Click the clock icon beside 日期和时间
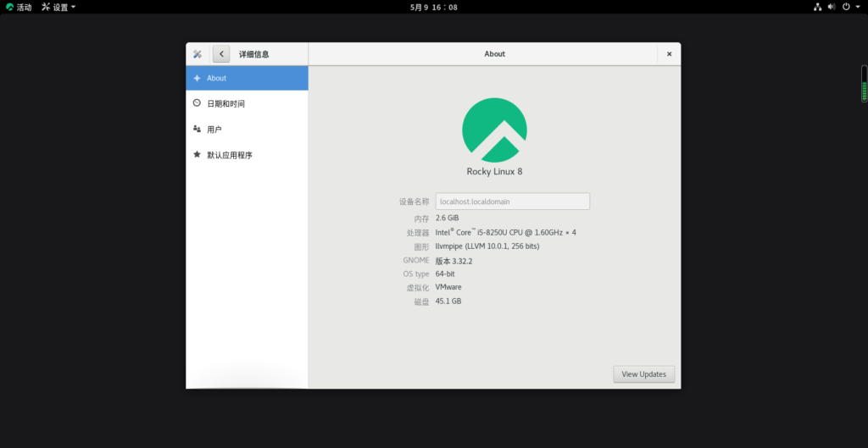The width and height of the screenshot is (868, 448). pos(197,102)
